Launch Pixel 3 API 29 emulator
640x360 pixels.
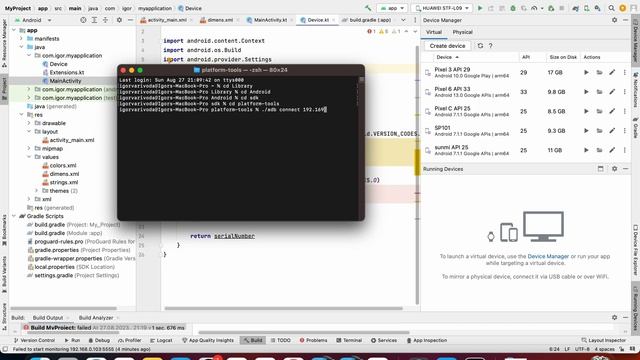click(x=586, y=72)
